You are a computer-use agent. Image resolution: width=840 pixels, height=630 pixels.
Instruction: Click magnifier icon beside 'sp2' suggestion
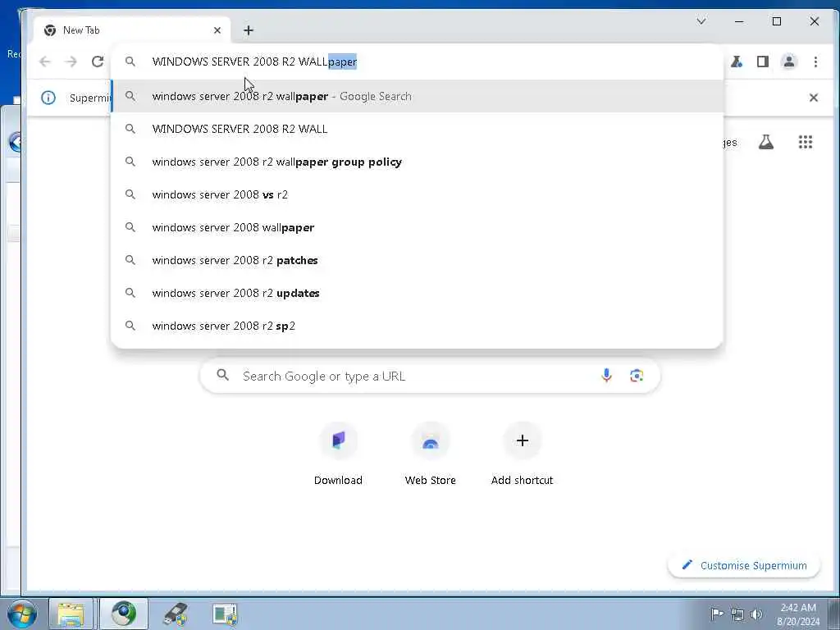(130, 326)
